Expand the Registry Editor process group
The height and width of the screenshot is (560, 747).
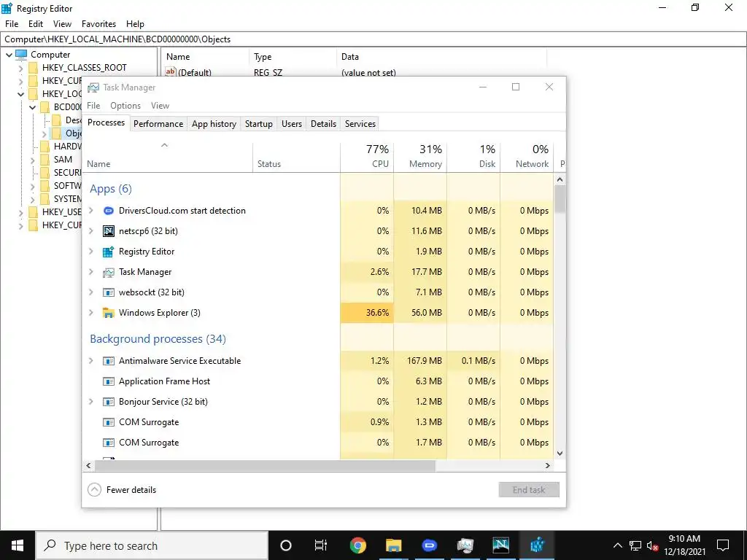pyautogui.click(x=91, y=252)
